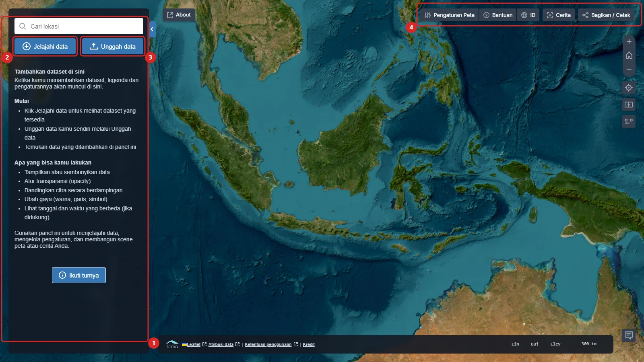Open the feedback chat icon
644x362 pixels.
pyautogui.click(x=629, y=335)
